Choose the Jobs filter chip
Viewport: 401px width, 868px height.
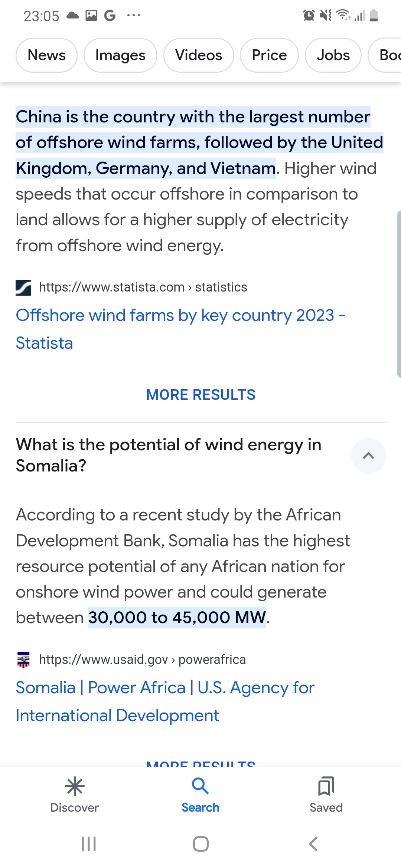pos(333,55)
